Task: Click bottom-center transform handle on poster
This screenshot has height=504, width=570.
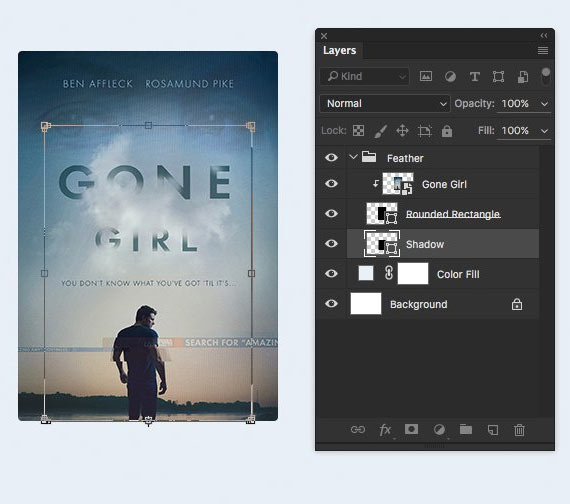Action: click(x=148, y=421)
